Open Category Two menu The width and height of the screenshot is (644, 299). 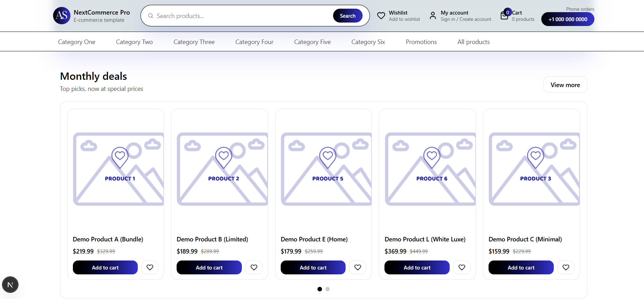[134, 42]
